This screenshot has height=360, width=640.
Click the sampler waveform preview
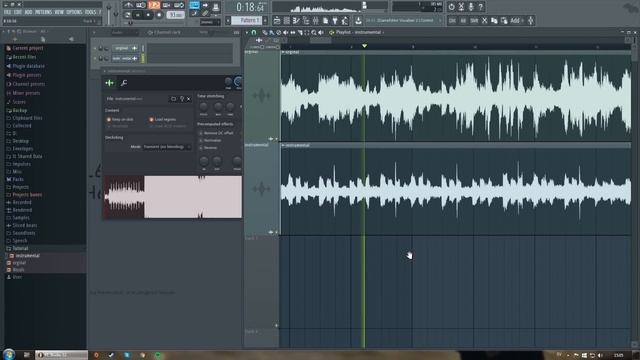coord(172,197)
